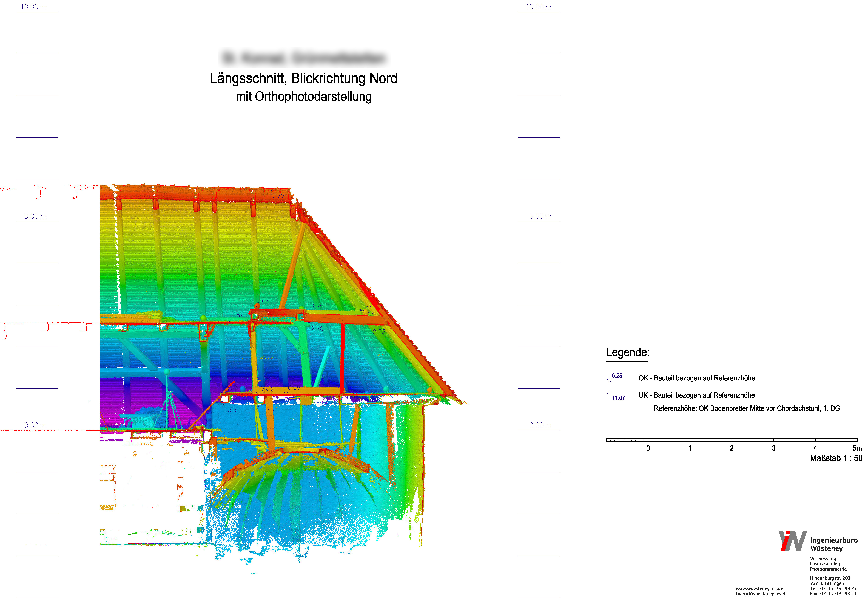This screenshot has height=601, width=868.
Task: Click the buero@wuesteney-es.de email address
Action: coord(761,594)
